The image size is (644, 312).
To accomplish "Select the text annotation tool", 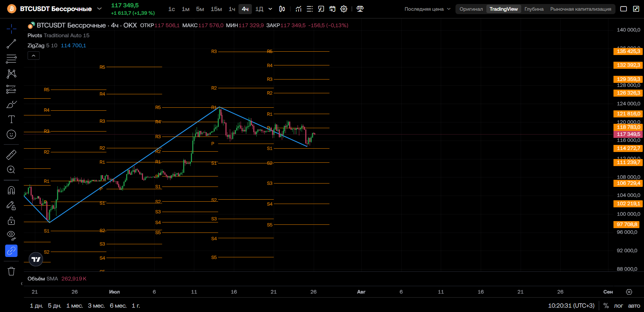I will pos(11,119).
